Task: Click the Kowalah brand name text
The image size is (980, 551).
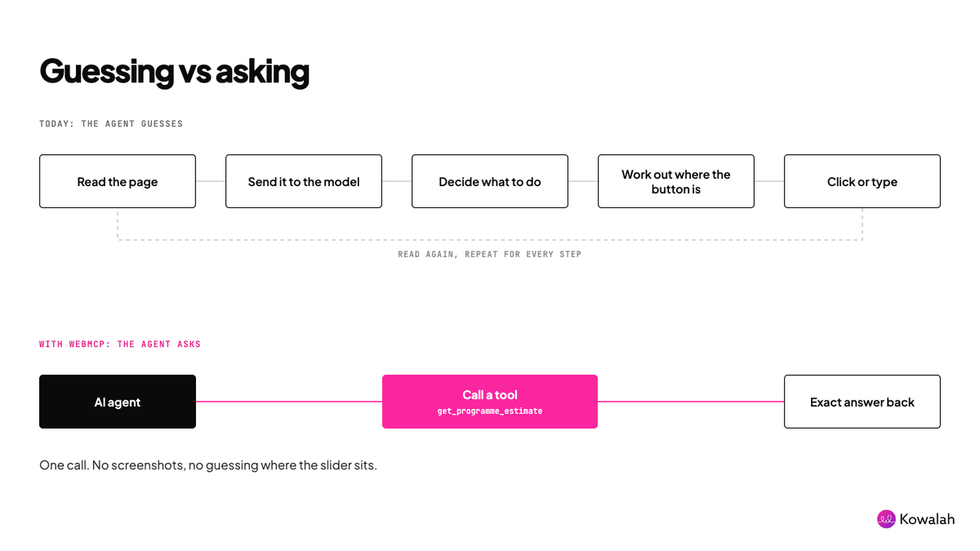Action: click(927, 519)
